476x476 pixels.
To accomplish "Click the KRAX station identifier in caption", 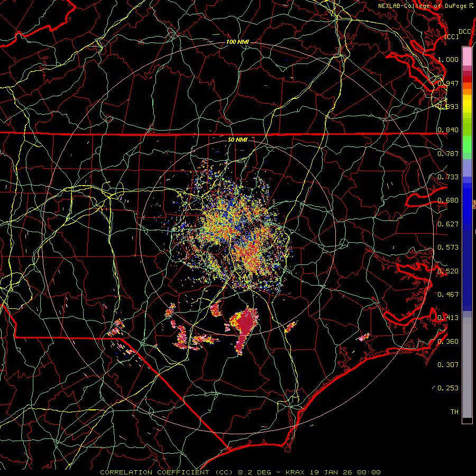I will 296,472.
